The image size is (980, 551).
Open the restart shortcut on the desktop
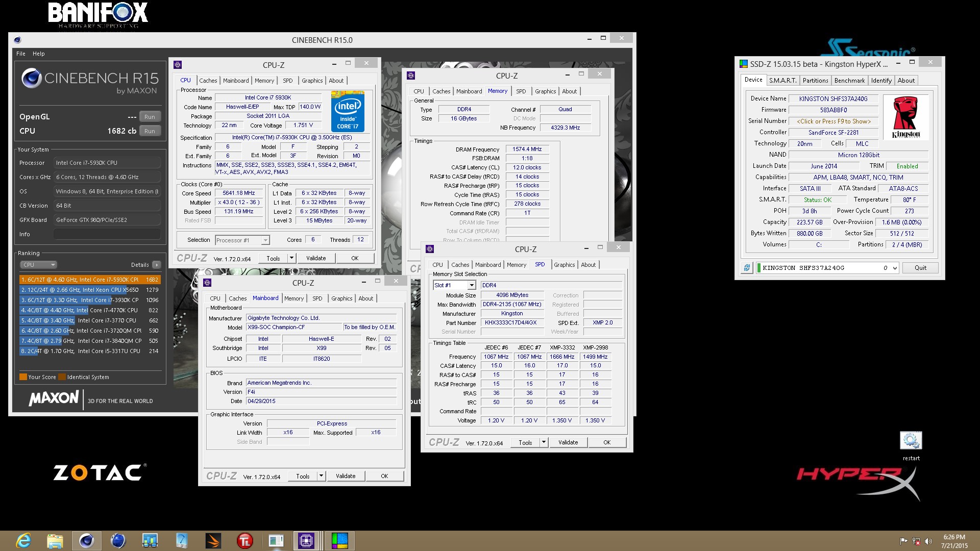click(x=911, y=446)
